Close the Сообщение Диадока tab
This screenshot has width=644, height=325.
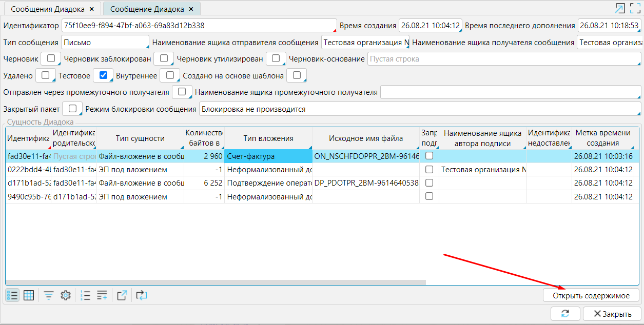tap(191, 9)
